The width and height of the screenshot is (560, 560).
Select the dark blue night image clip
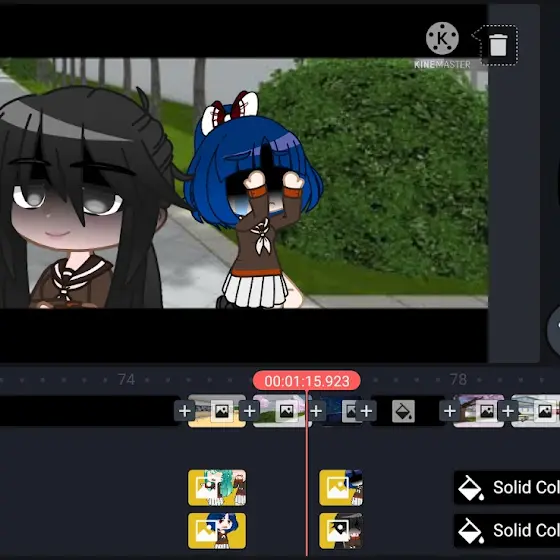pyautogui.click(x=341, y=411)
